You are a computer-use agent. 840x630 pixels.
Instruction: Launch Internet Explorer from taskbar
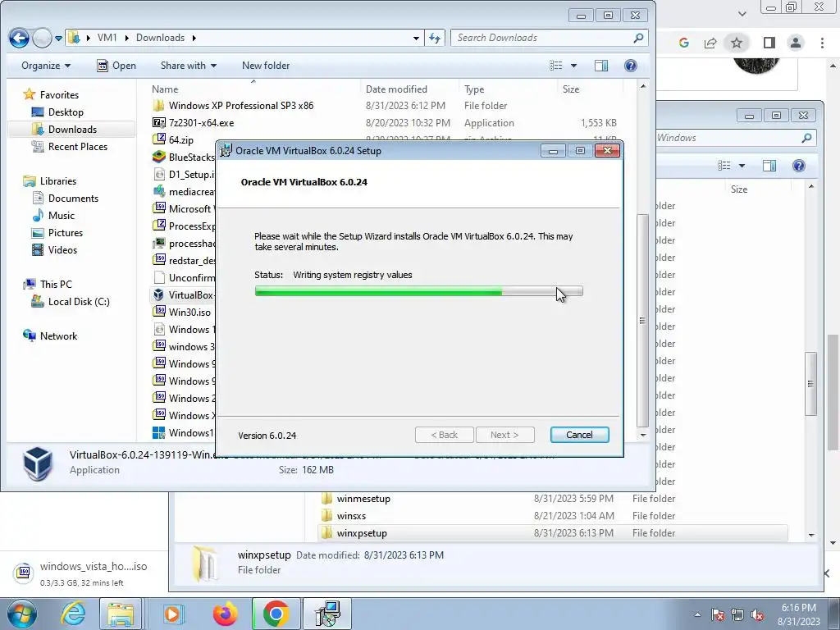pyautogui.click(x=73, y=614)
